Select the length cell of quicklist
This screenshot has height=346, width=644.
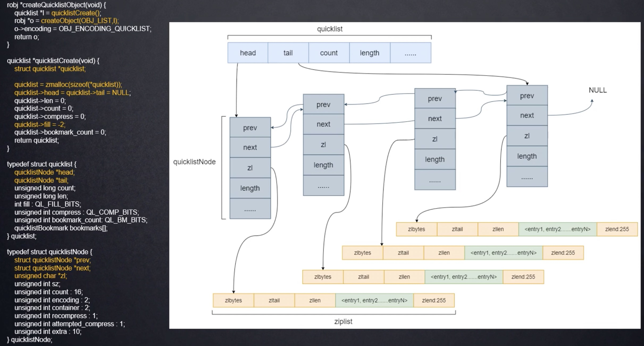(x=369, y=53)
